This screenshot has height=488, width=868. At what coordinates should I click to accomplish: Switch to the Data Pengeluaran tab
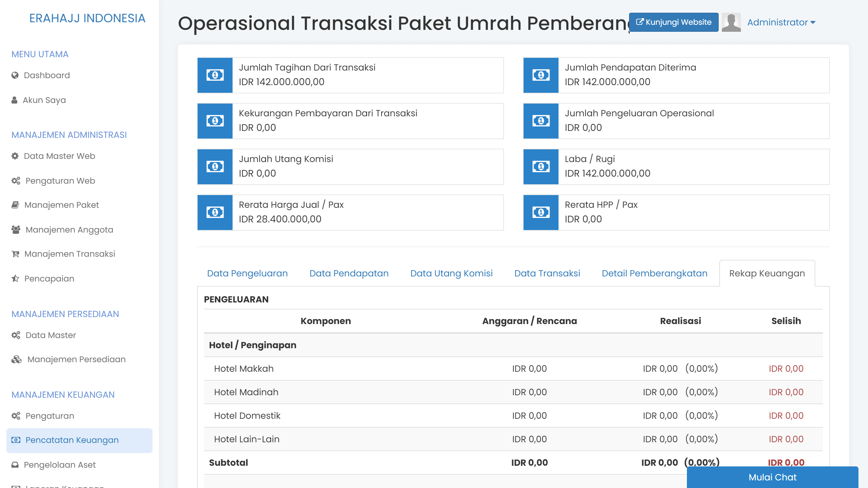click(x=247, y=273)
